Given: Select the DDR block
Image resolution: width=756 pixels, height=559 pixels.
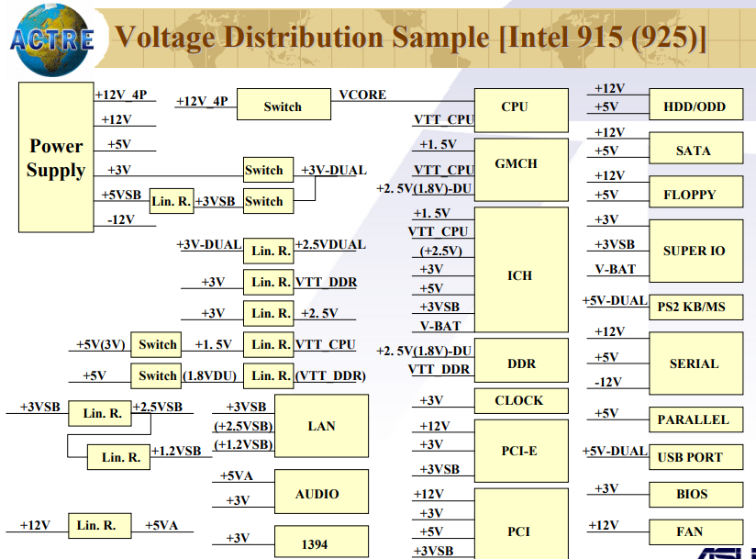Looking at the screenshot, I should pos(521,361).
